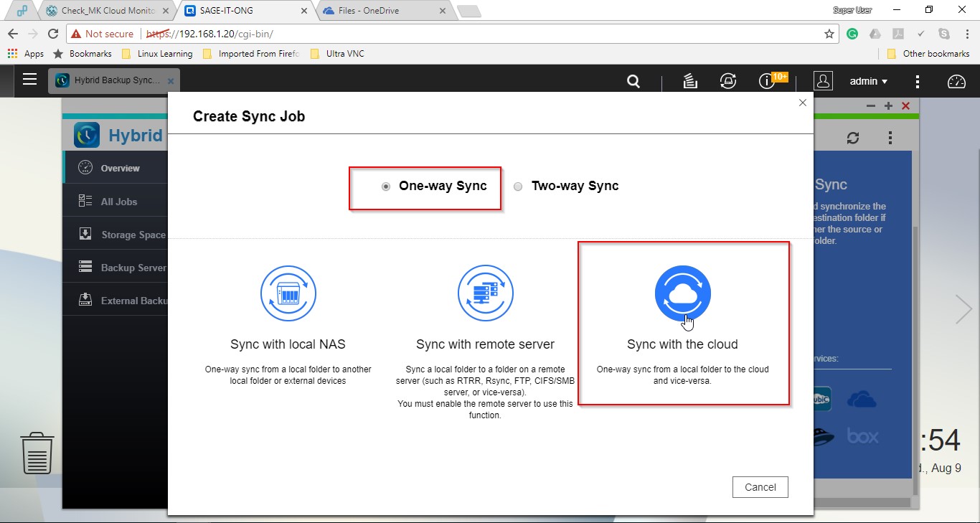Close the Create Sync Job dialog
Viewport: 980px width, 523px height.
803,103
